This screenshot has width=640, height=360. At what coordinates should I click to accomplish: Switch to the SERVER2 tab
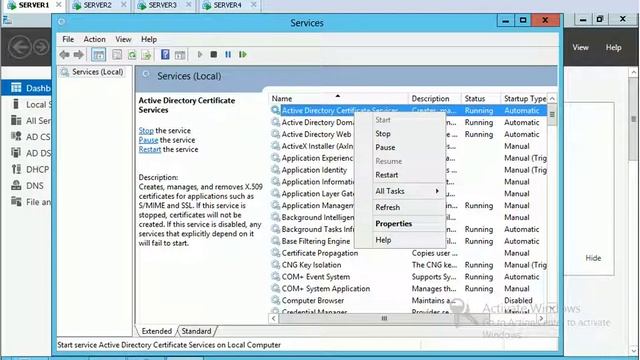coord(98,5)
